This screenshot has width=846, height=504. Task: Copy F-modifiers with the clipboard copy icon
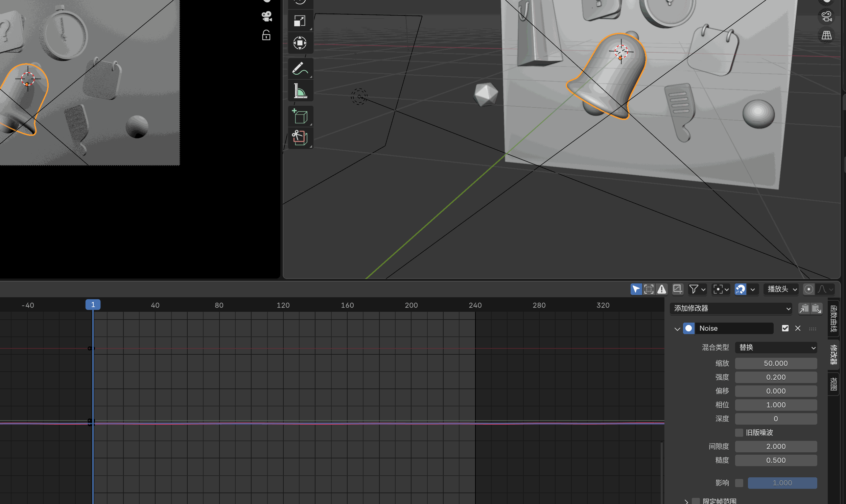804,308
